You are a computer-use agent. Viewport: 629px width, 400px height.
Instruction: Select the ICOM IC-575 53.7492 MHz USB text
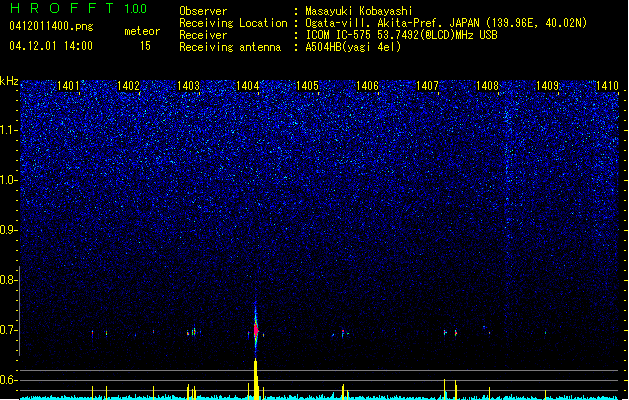click(x=402, y=35)
